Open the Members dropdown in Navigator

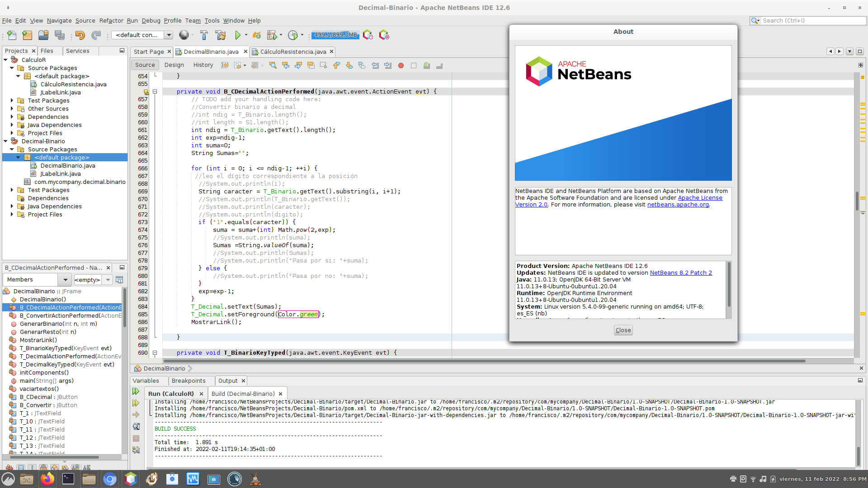65,280
